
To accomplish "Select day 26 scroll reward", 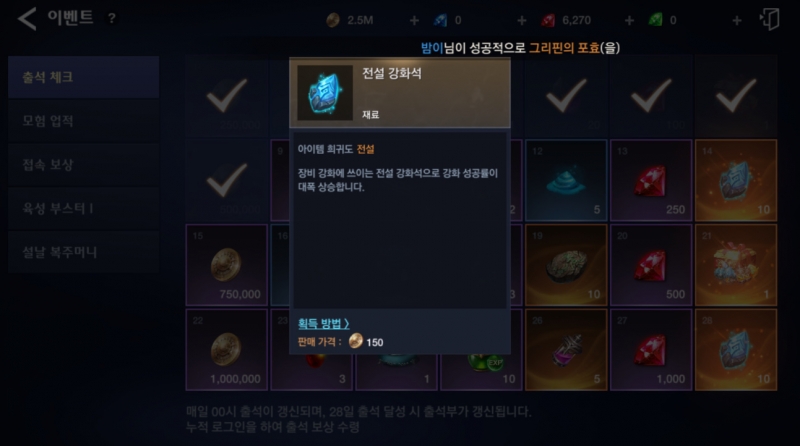I will pos(566,350).
